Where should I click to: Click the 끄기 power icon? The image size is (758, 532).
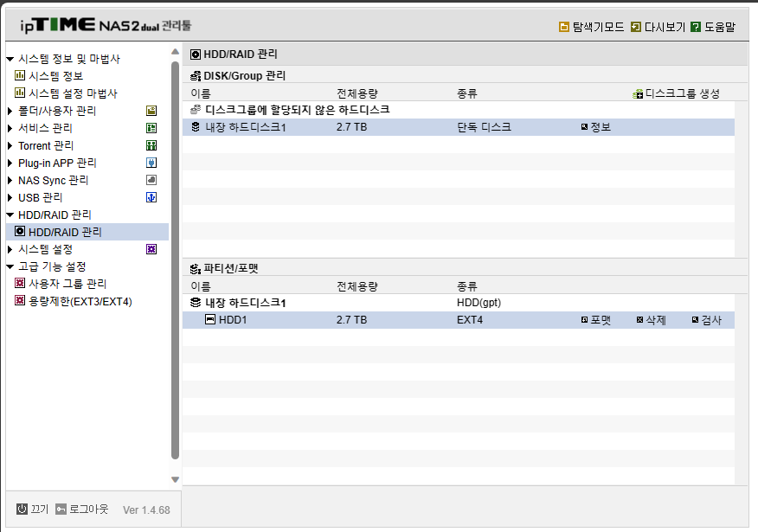coord(22,509)
